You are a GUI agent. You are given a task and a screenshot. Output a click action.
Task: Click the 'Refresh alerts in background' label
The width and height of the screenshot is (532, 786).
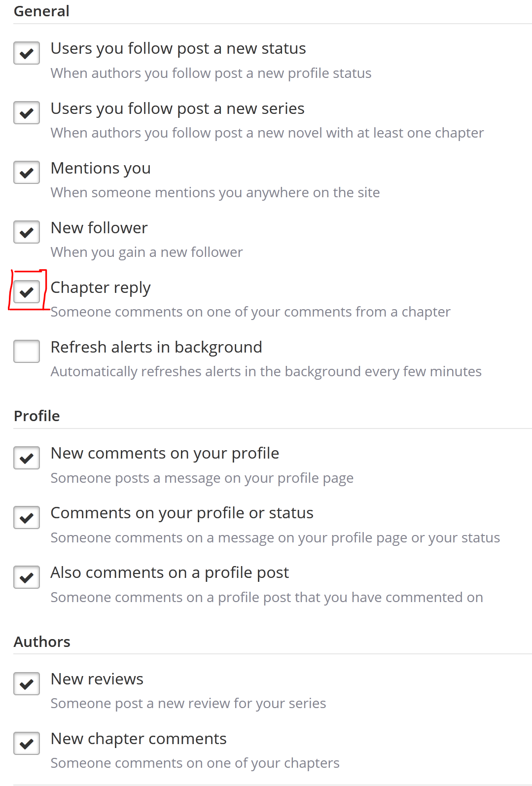156,347
